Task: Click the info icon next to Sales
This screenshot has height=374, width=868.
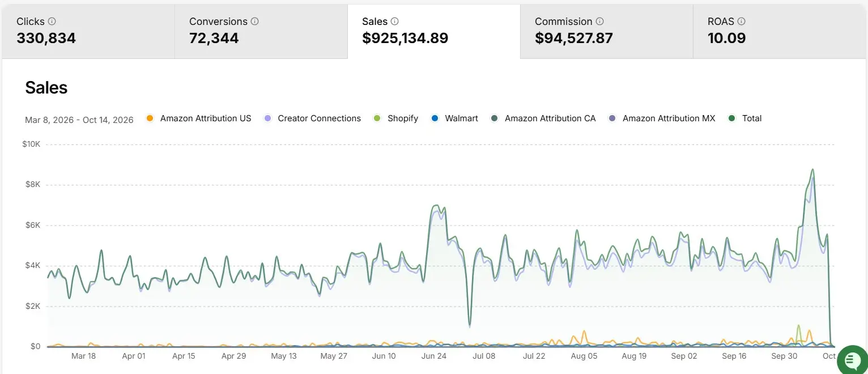Action: 395,22
